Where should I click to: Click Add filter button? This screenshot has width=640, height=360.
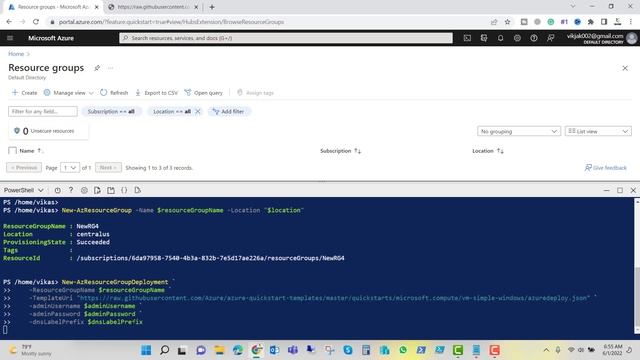229,111
